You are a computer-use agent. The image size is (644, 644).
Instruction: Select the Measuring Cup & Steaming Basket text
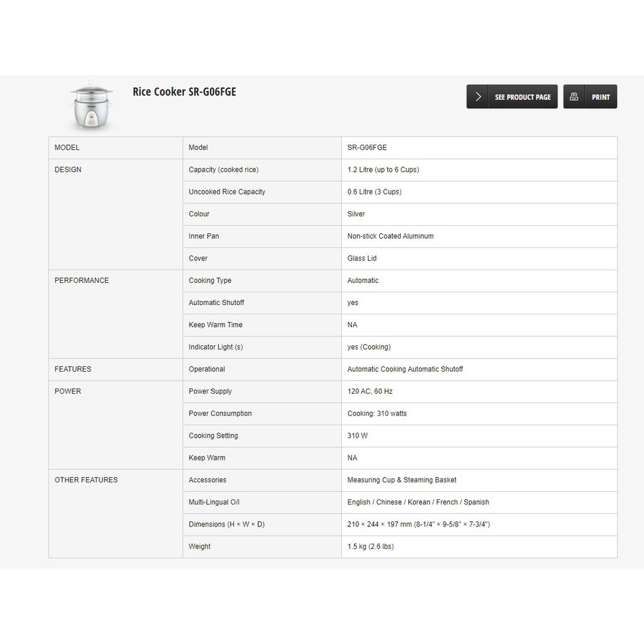point(402,480)
